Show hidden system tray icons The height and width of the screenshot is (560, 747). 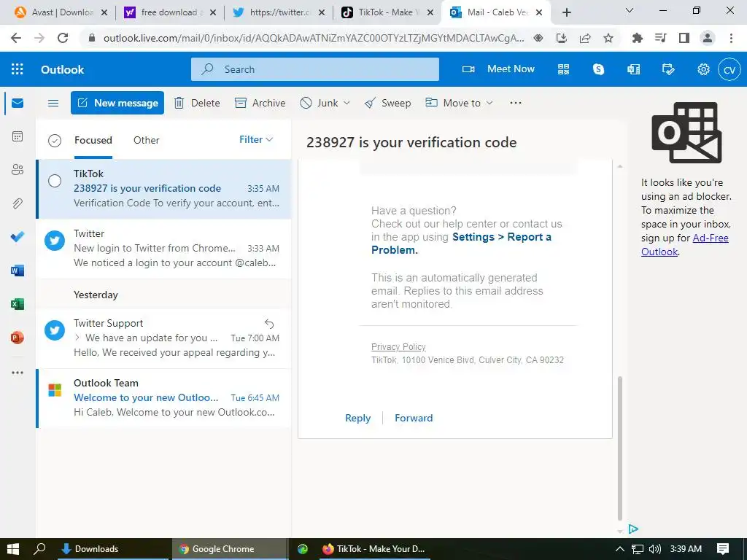point(619,549)
